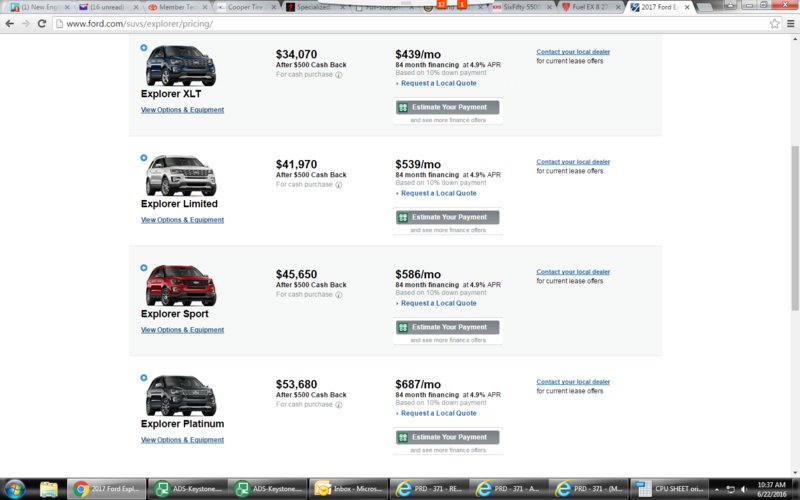Open Outlook 'Inbox - Micros' from taskbar

(348, 489)
